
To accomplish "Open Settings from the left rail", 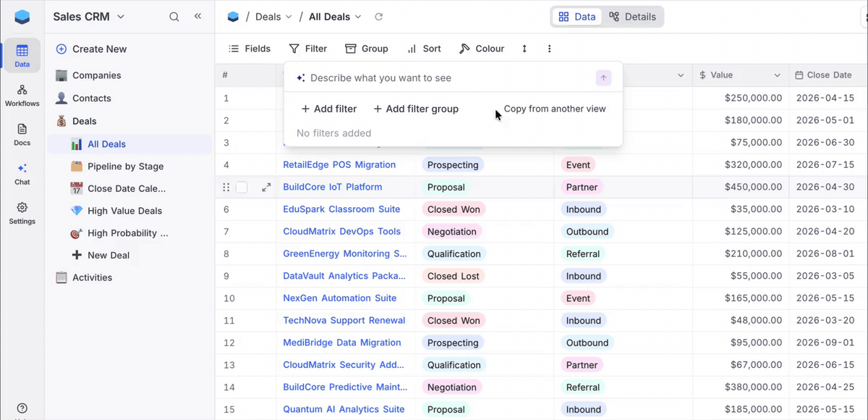I will pyautogui.click(x=22, y=212).
